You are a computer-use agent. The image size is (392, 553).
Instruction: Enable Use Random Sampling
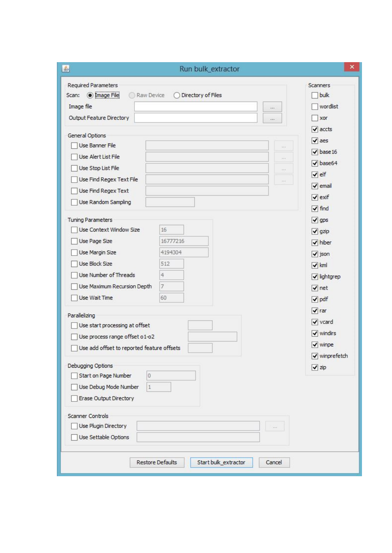tap(74, 202)
